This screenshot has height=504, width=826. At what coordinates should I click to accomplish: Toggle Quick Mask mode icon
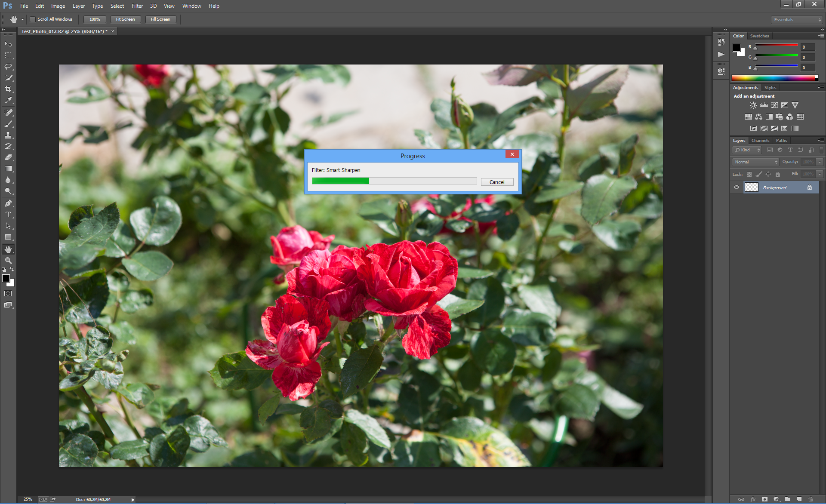8,294
